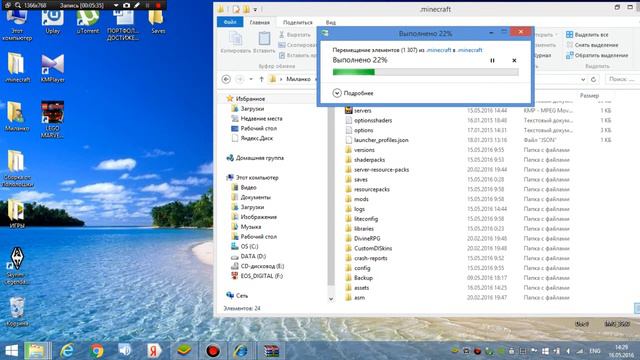640x360 pixels.
Task: Click the Копировать ribbon icon
Action: [x=235, y=42]
